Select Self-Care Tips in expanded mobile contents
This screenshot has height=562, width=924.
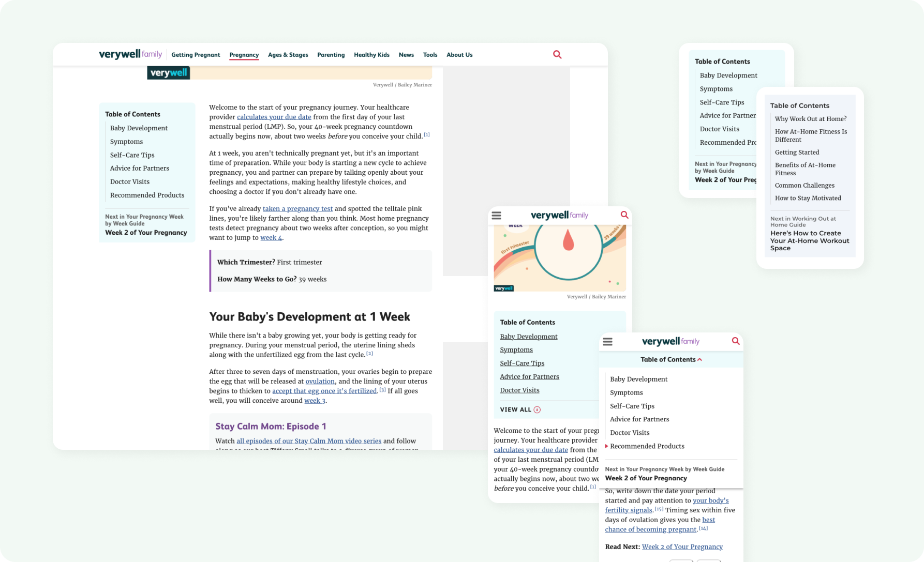(x=632, y=406)
